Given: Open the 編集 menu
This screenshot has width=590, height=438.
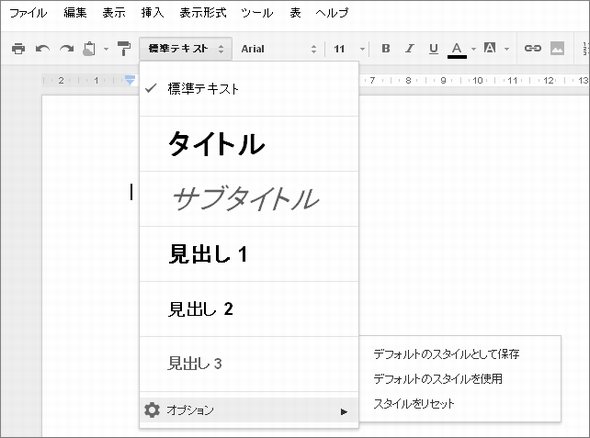Looking at the screenshot, I should pos(75,13).
